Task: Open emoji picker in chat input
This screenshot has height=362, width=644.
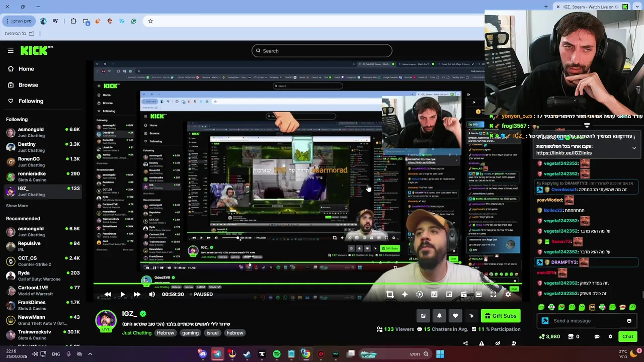Action: [629, 321]
